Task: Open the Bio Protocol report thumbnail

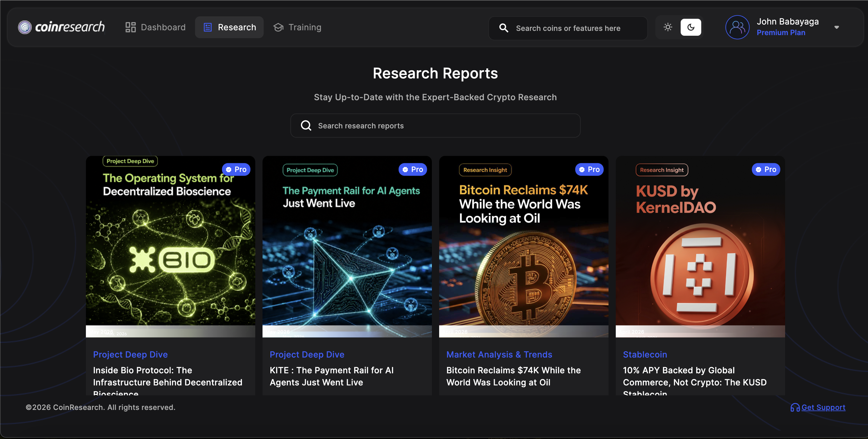Action: click(x=171, y=247)
